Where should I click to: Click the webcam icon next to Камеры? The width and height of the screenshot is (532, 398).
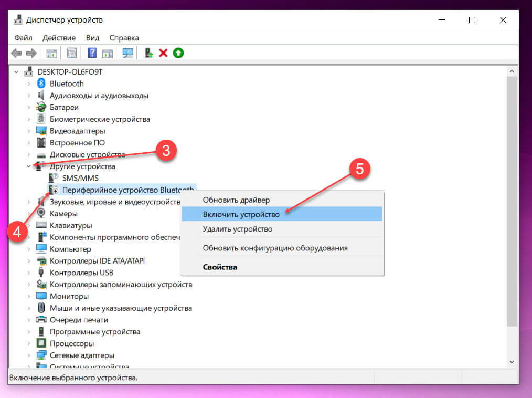[41, 213]
